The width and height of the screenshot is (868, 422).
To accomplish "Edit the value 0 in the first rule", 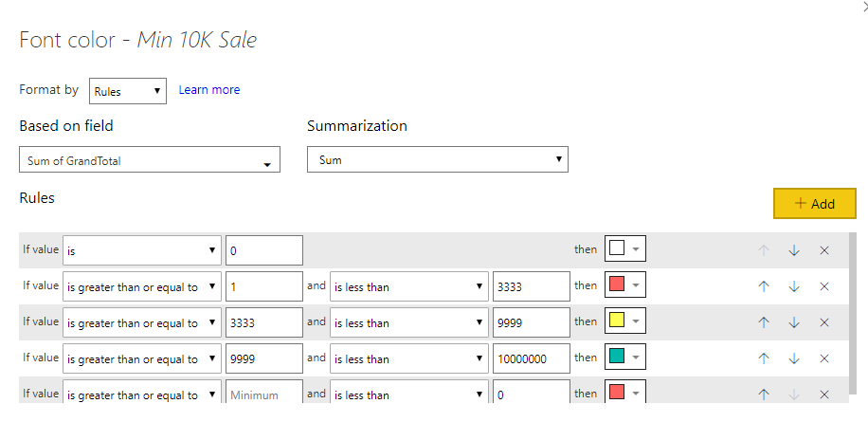I will 264,250.
